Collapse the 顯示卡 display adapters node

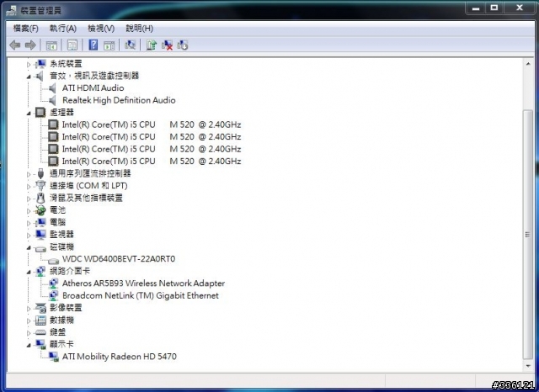click(29, 345)
